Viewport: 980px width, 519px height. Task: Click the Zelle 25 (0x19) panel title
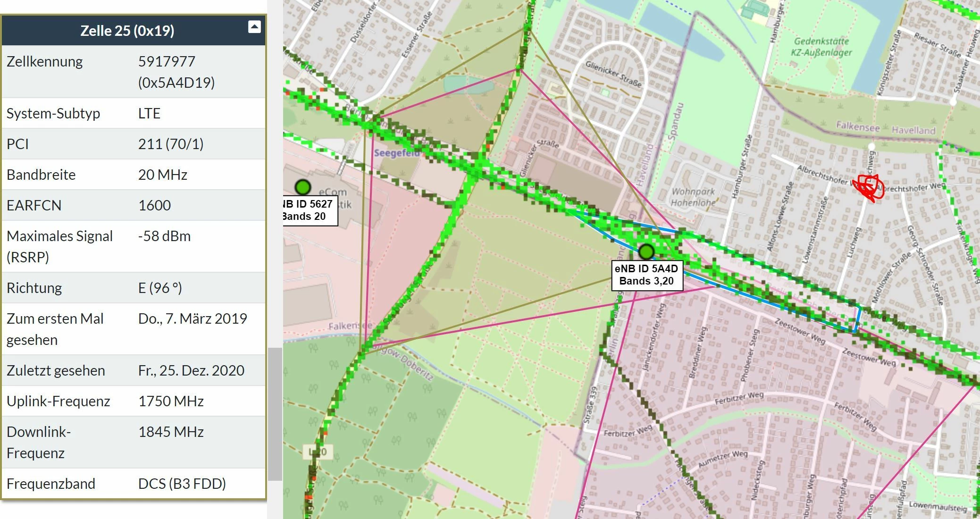[127, 31]
